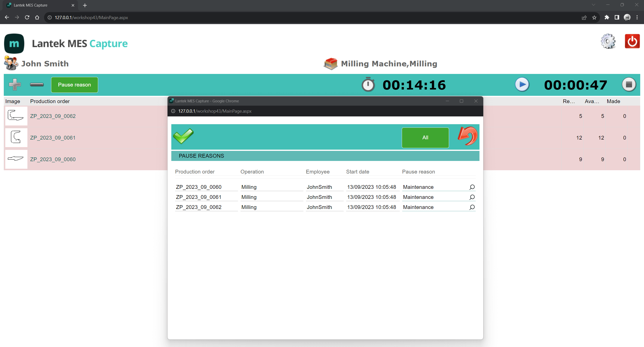Click the minus remove icon
This screenshot has height=347, width=644.
pyautogui.click(x=37, y=84)
